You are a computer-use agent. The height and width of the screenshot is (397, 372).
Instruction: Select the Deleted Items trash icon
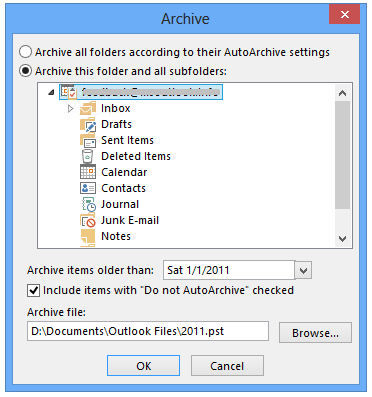[88, 156]
